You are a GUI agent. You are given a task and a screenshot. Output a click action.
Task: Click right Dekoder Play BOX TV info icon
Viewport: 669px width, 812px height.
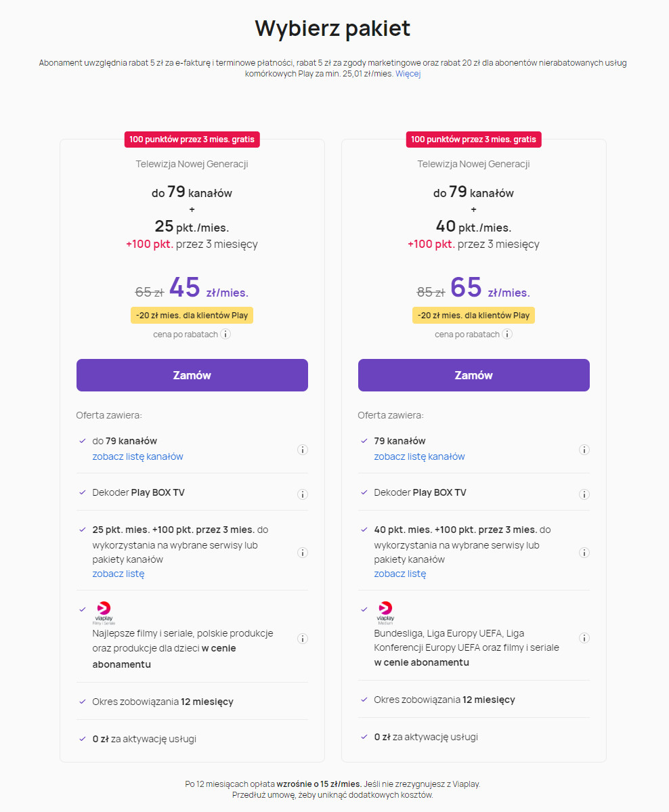click(x=584, y=494)
